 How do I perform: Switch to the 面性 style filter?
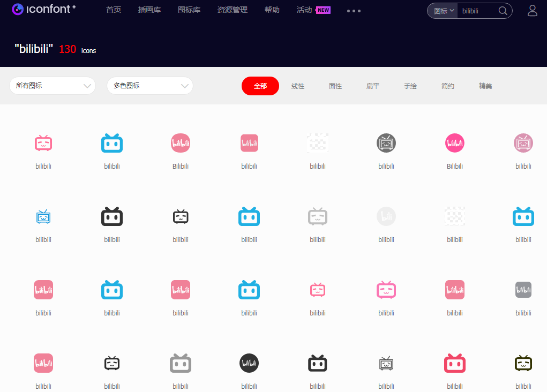[335, 86]
